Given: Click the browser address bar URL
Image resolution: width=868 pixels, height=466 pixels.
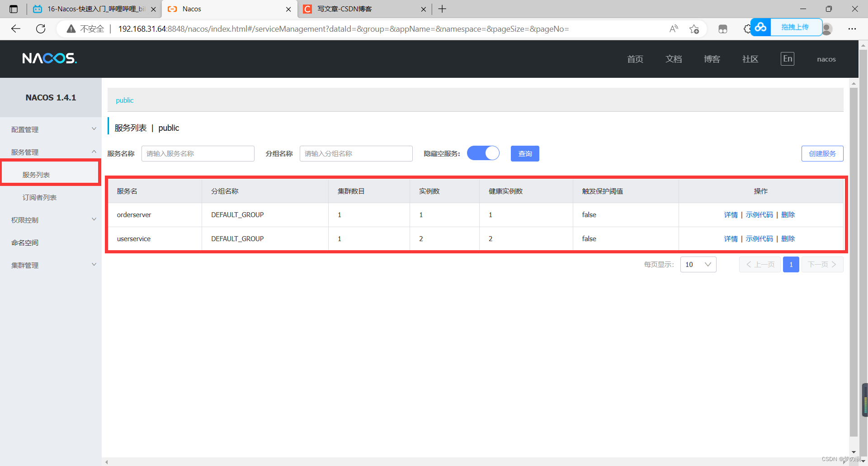Looking at the screenshot, I should point(344,29).
